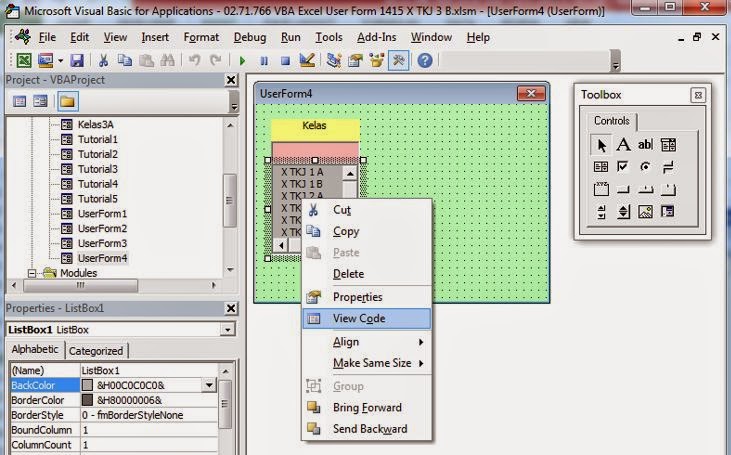
Task: Open the Run menu
Action: [x=290, y=37]
